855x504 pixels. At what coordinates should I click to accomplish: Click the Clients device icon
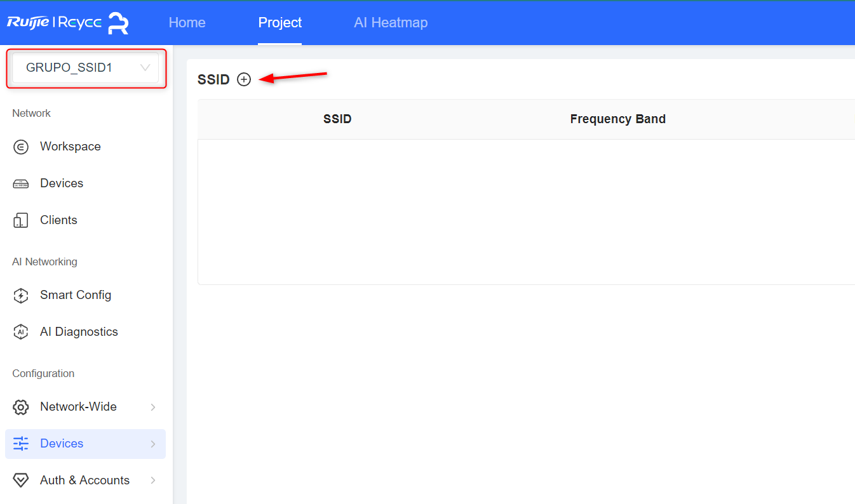click(x=21, y=220)
